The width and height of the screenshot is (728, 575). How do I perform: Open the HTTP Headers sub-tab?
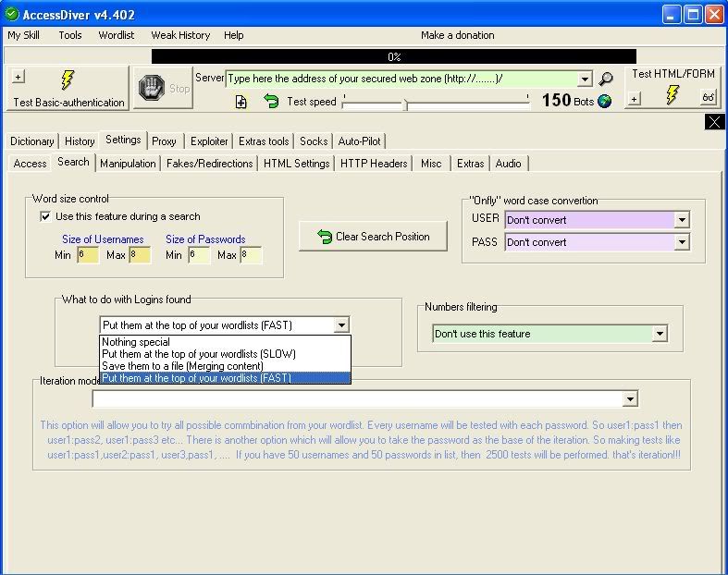tap(374, 164)
